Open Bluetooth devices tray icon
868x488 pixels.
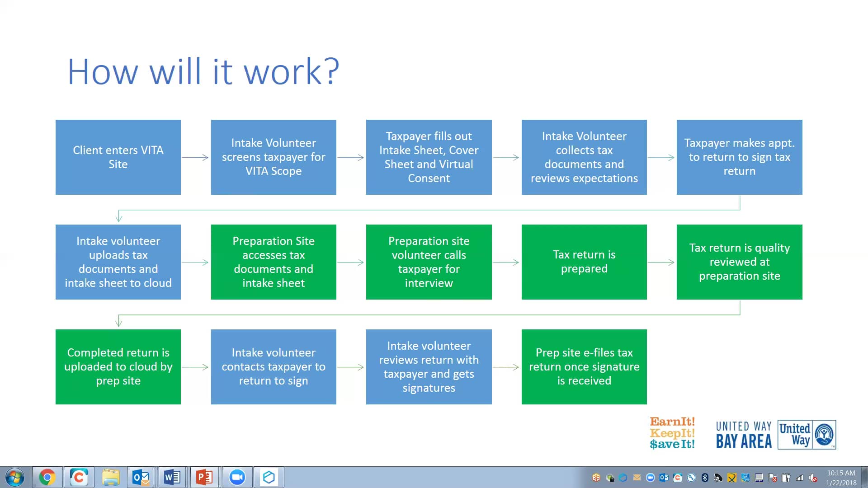[705, 478]
